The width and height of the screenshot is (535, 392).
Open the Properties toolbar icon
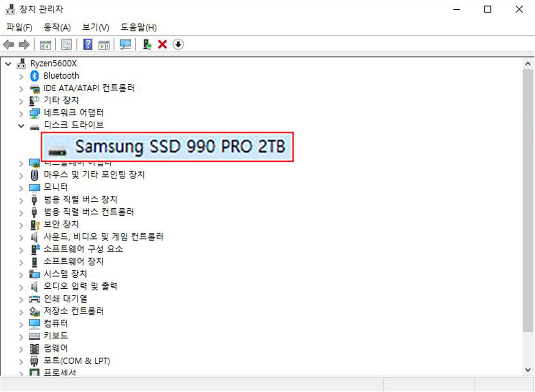click(67, 44)
